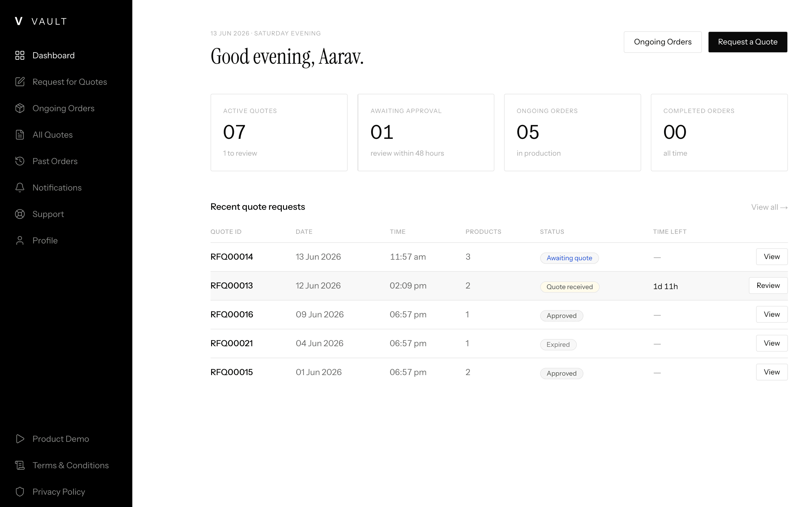812x507 pixels.
Task: Click View for RFQ00021
Action: coord(772,343)
